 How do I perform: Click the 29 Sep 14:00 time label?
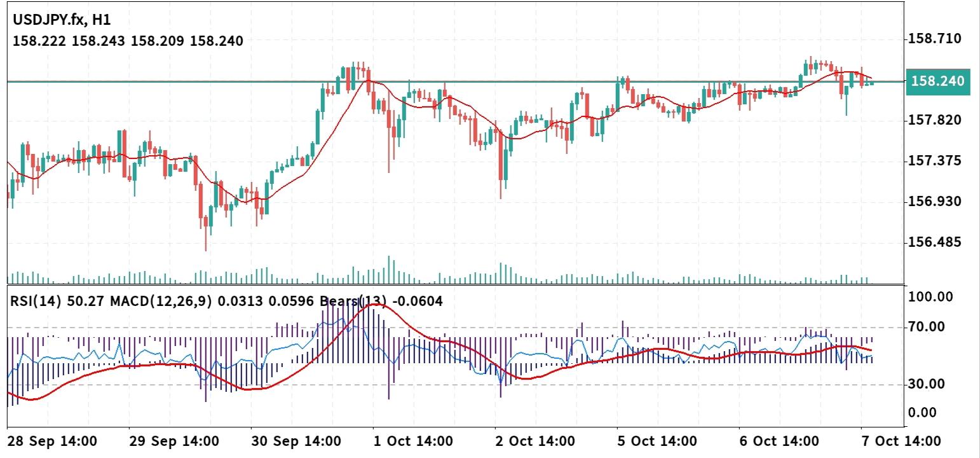[174, 441]
